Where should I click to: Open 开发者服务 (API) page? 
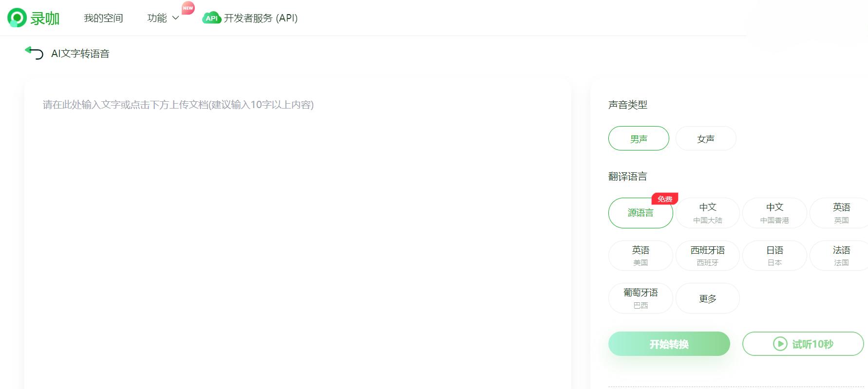(x=260, y=18)
